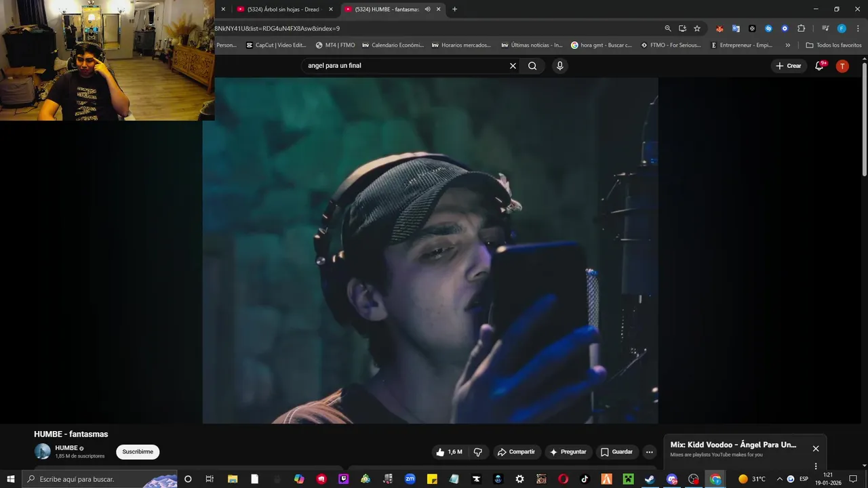Like the video with 1,6 M likes
This screenshot has width=868, height=488.
[x=449, y=452]
